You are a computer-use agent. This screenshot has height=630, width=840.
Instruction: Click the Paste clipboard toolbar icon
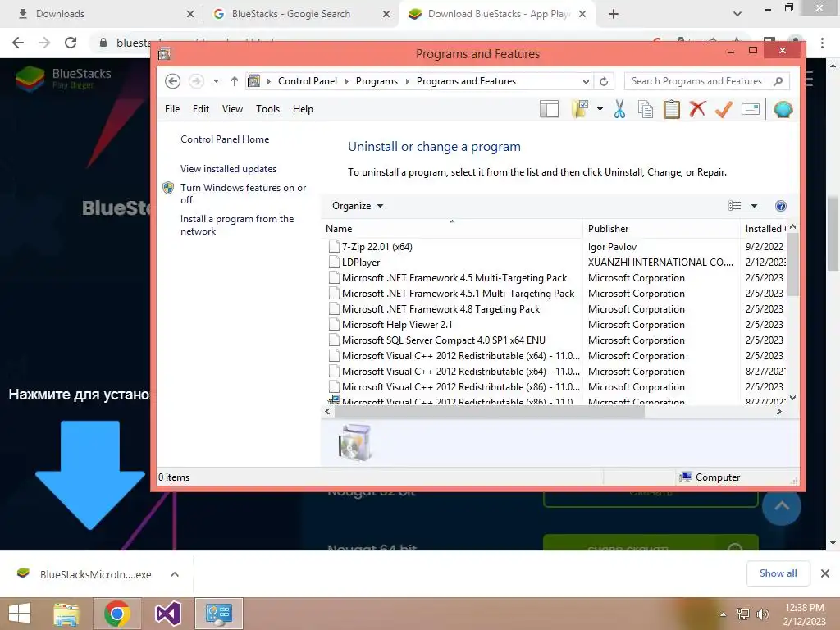tap(671, 109)
